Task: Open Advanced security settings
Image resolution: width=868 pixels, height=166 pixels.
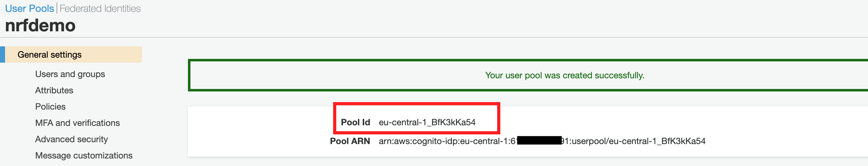Action: pyautogui.click(x=71, y=139)
